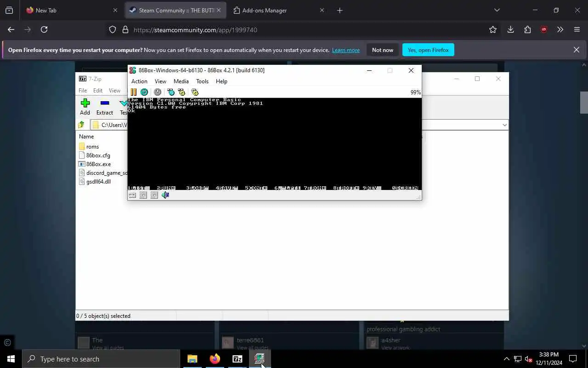This screenshot has width=588, height=368.
Task: Switch to the New Tab browser tab
Action: click(x=72, y=10)
